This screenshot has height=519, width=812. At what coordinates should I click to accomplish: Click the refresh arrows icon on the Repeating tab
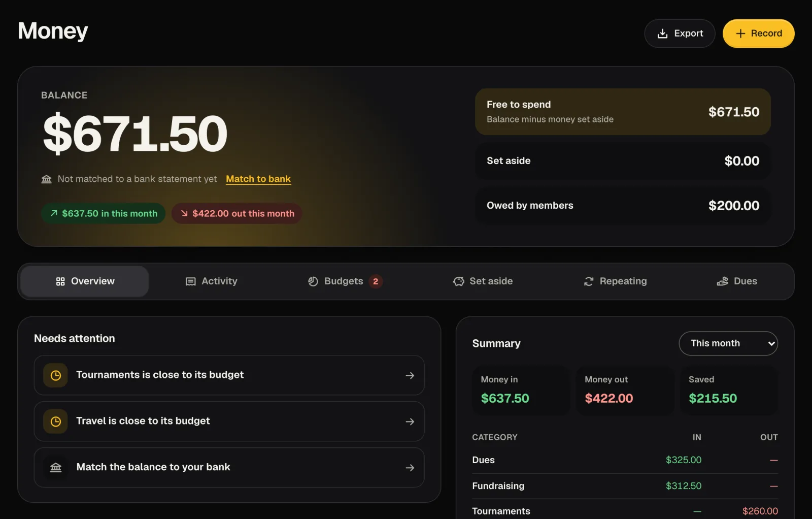click(589, 281)
